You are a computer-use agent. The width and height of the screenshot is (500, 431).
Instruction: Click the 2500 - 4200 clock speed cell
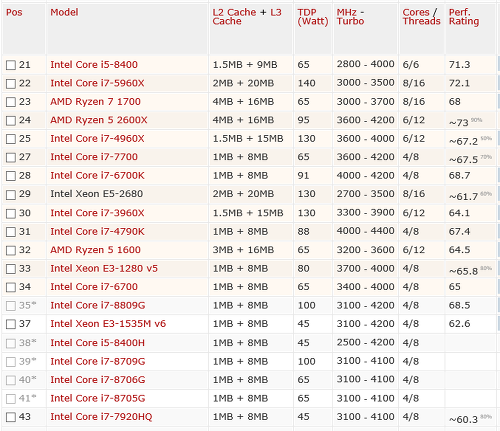[365, 342]
